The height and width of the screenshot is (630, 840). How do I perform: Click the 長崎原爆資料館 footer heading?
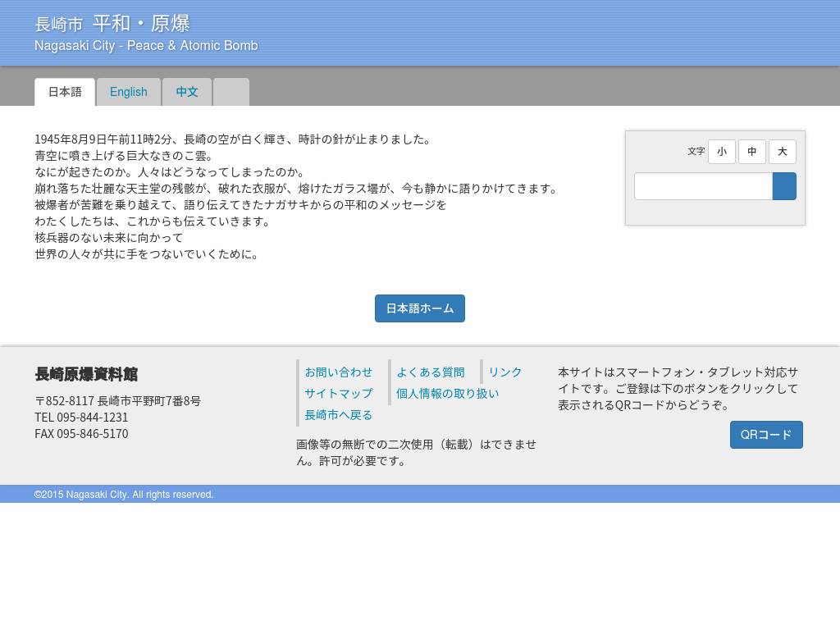[86, 374]
